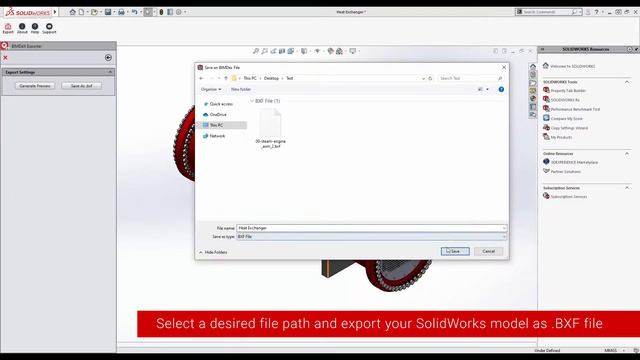
Task: Collapse the Export Settings section
Action: 110,72
